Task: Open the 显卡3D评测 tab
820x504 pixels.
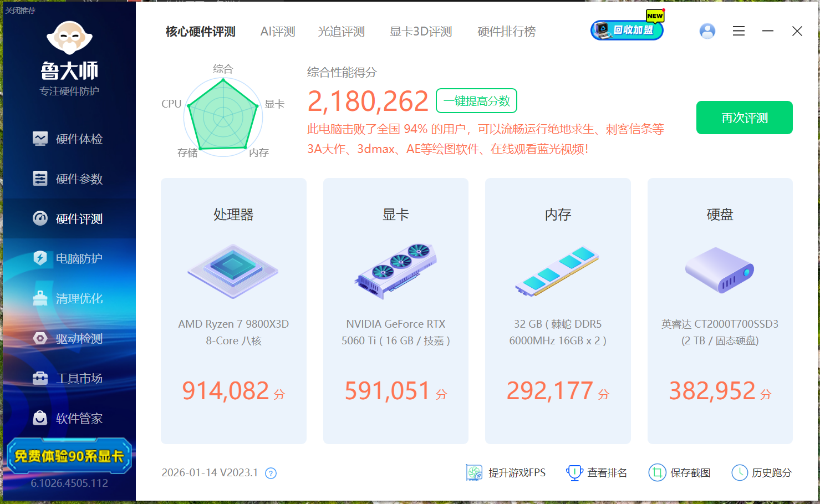Action: point(421,32)
